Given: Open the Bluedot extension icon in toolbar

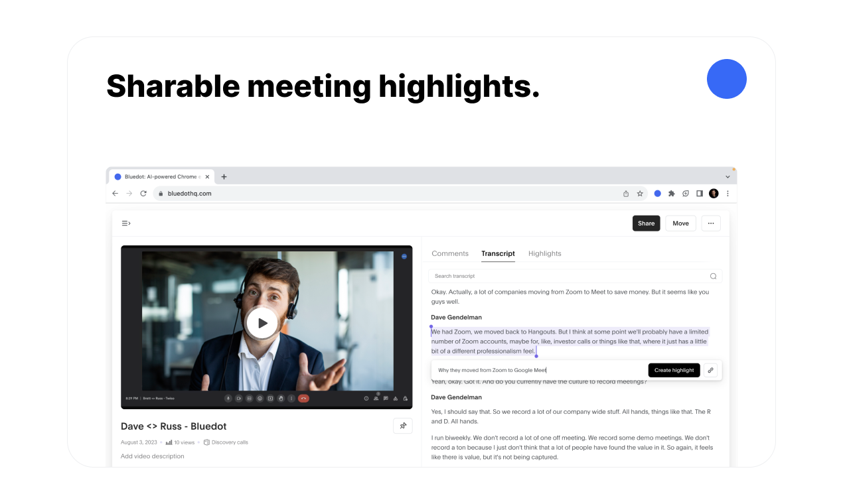Looking at the screenshot, I should click(657, 194).
